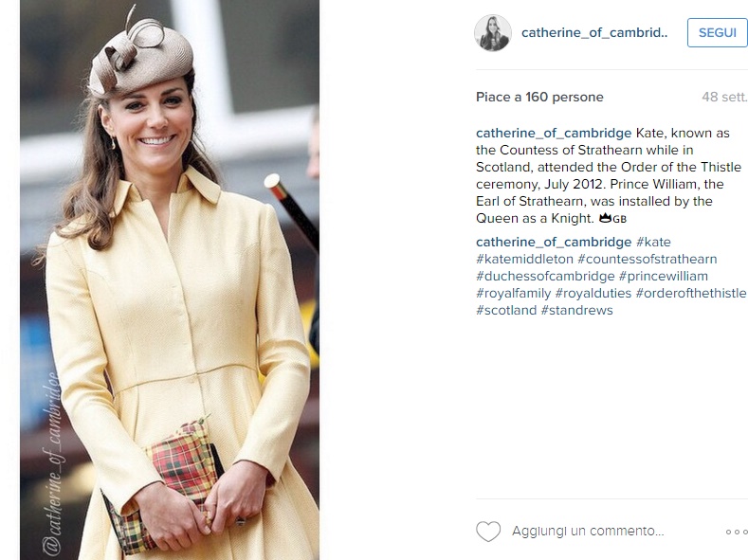The image size is (748, 560).
Task: Click the post photo of woman in yellow coat
Action: click(170, 280)
